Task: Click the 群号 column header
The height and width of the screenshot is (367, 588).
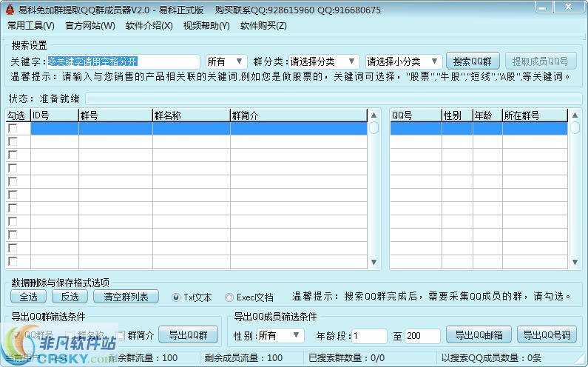Action: click(115, 115)
